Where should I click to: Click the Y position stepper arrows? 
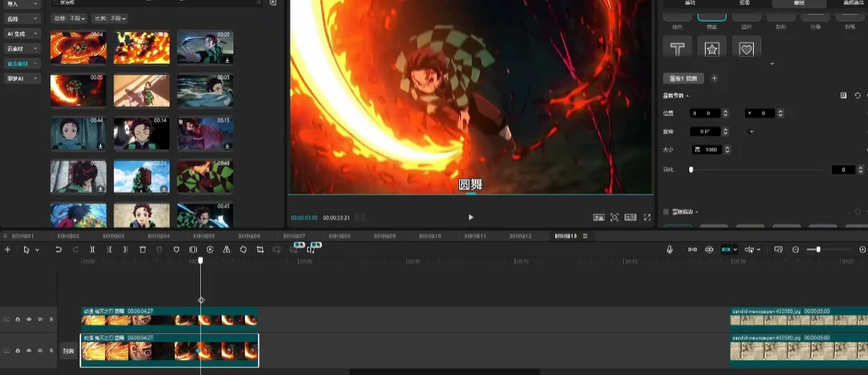780,113
